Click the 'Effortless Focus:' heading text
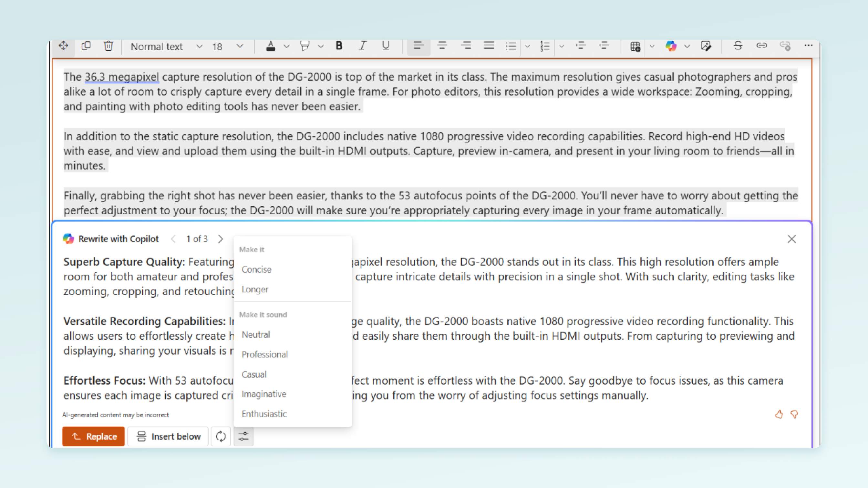 [104, 381]
